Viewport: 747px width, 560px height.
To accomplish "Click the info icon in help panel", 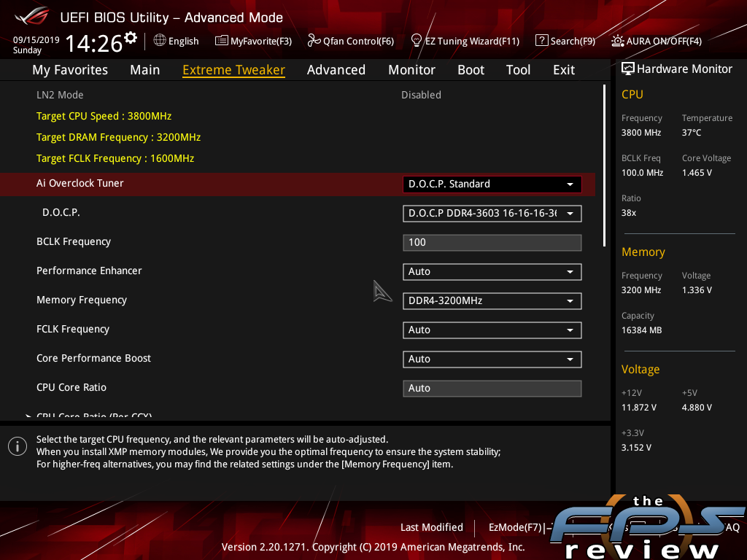I will point(18,446).
